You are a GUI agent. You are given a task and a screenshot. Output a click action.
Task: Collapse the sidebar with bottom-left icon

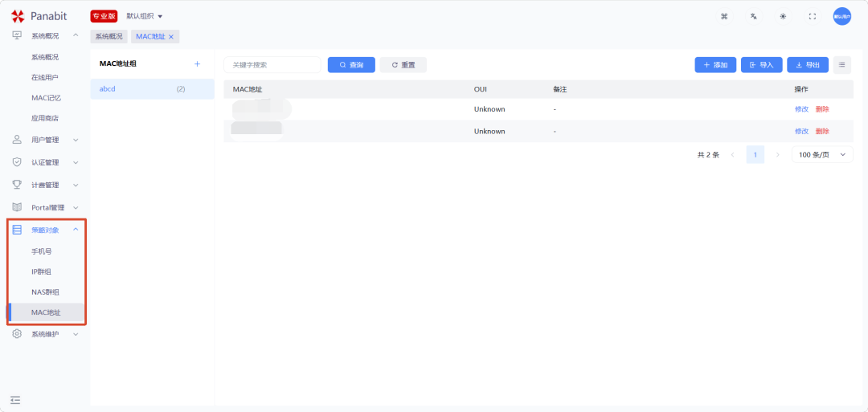[15, 399]
